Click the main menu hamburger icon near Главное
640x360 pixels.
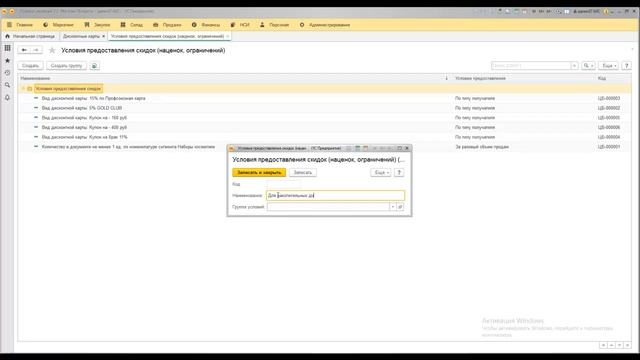(9, 25)
